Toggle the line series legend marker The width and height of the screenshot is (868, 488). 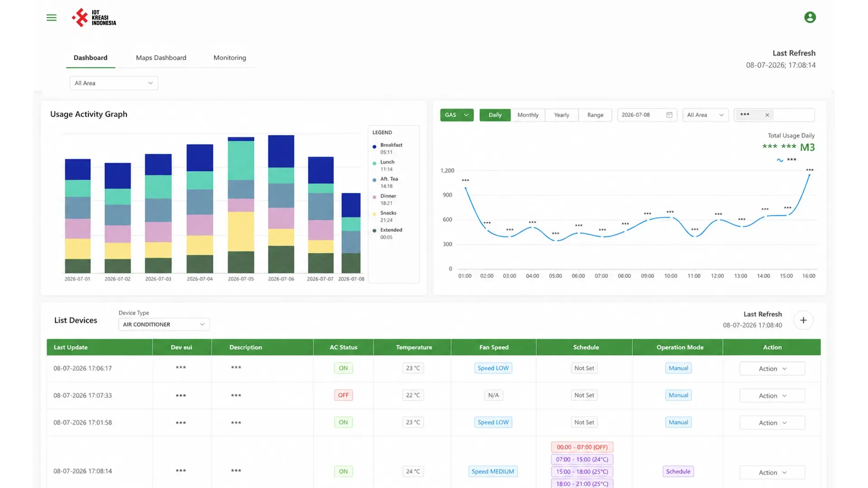point(780,160)
